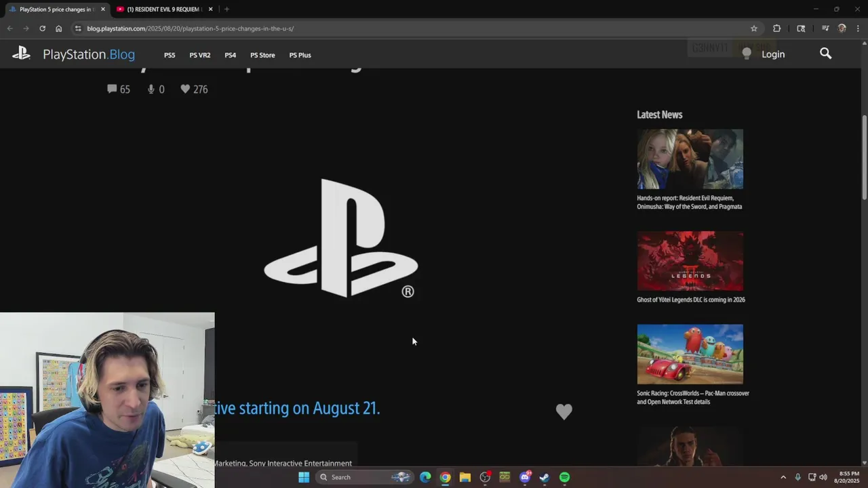The height and width of the screenshot is (488, 868).
Task: Go back with browser back arrow
Action: 9,28
